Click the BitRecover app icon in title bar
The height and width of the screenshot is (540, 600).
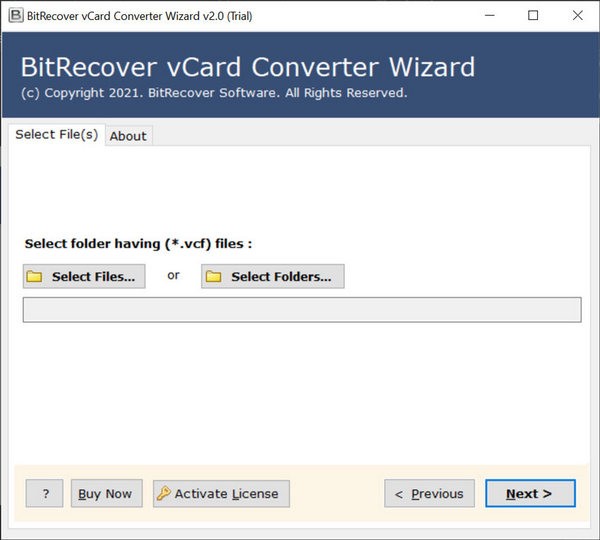16,16
